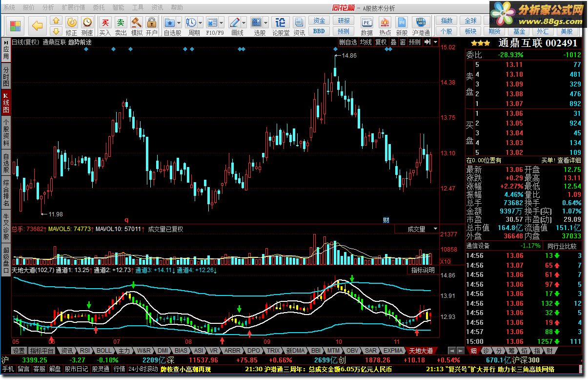
Task: Expand the 周期 dropdown arrow
Action: tap(201, 23)
